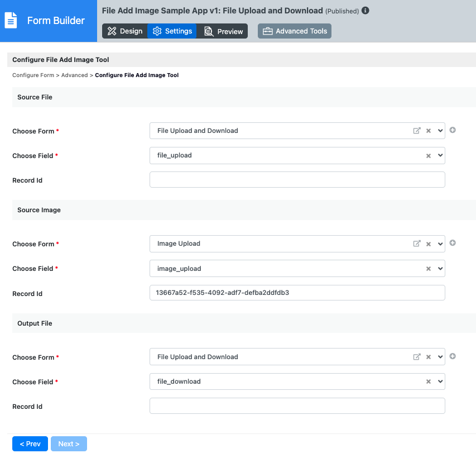Open Source File form in new window icon
This screenshot has width=476, height=458.
click(416, 131)
